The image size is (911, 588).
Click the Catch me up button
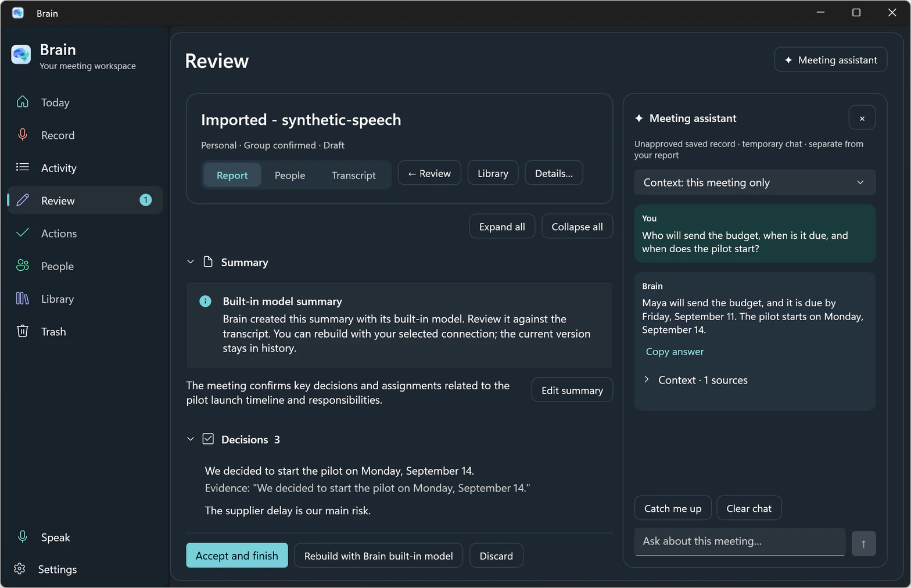[673, 508]
